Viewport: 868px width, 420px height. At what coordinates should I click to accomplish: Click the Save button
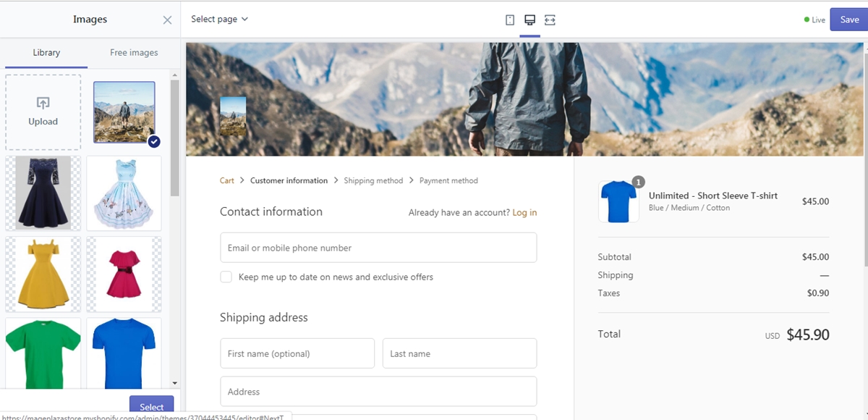coord(848,20)
